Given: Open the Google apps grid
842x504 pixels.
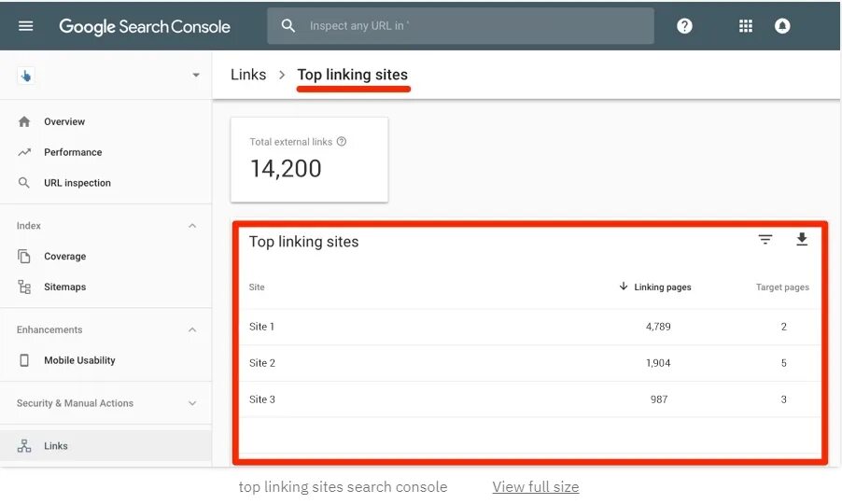Looking at the screenshot, I should (745, 26).
